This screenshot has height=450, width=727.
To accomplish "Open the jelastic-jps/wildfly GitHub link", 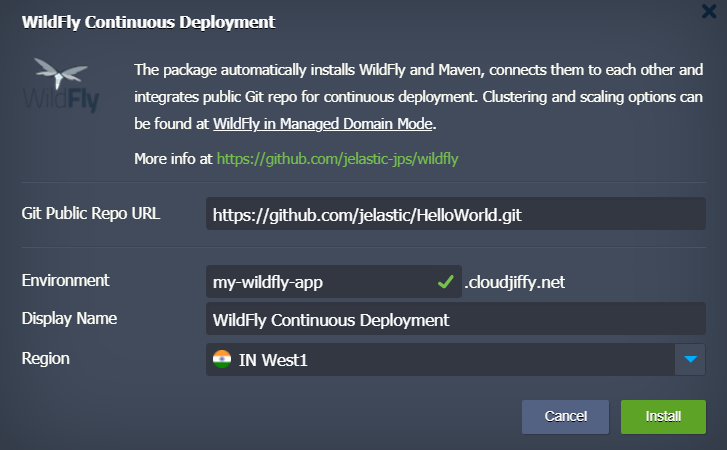I will coord(337,158).
